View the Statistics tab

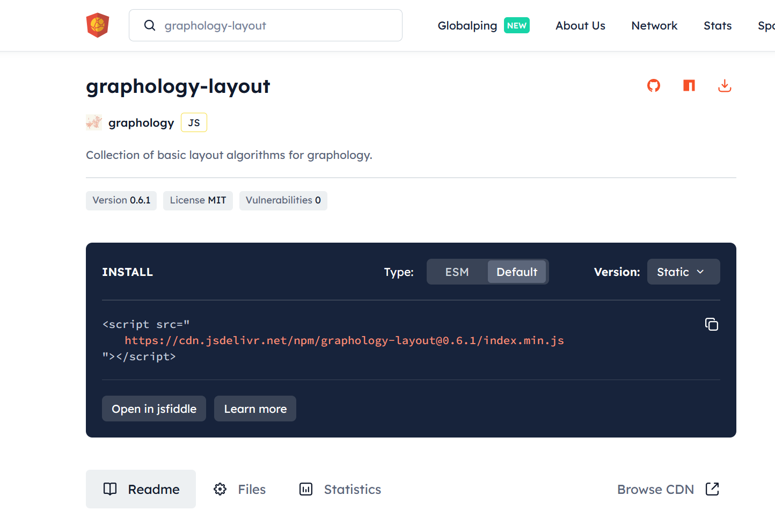point(340,489)
